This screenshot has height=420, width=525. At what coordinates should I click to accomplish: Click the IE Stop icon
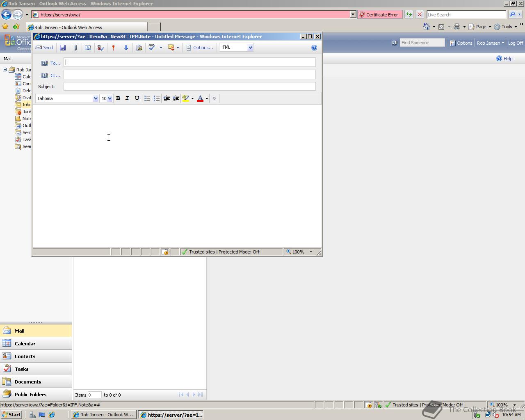click(x=419, y=14)
